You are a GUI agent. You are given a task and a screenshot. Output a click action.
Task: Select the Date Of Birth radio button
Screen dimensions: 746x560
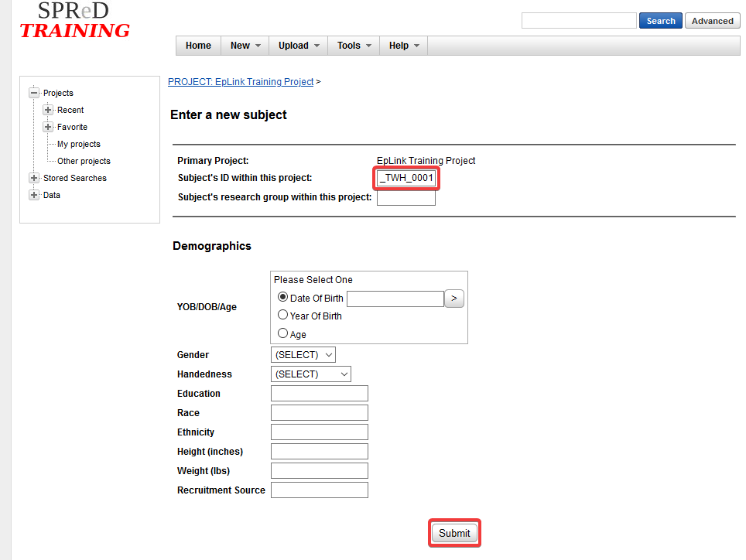[x=282, y=298]
